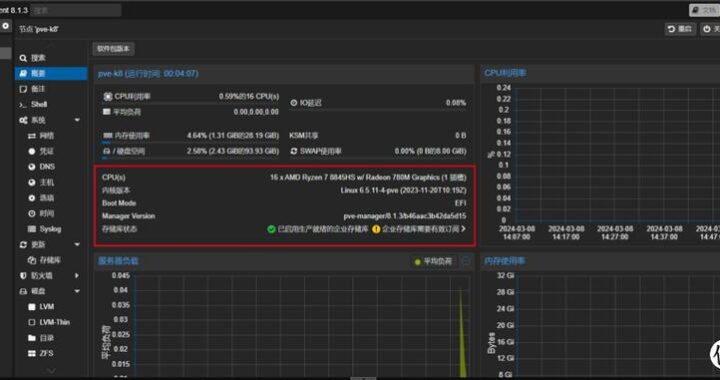Click the 硬盘空间 disk usage bar
Screen dimensions: 720x380
pos(191,158)
